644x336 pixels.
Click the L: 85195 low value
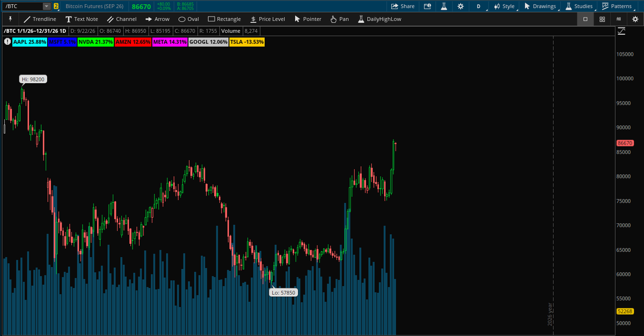pyautogui.click(x=159, y=31)
